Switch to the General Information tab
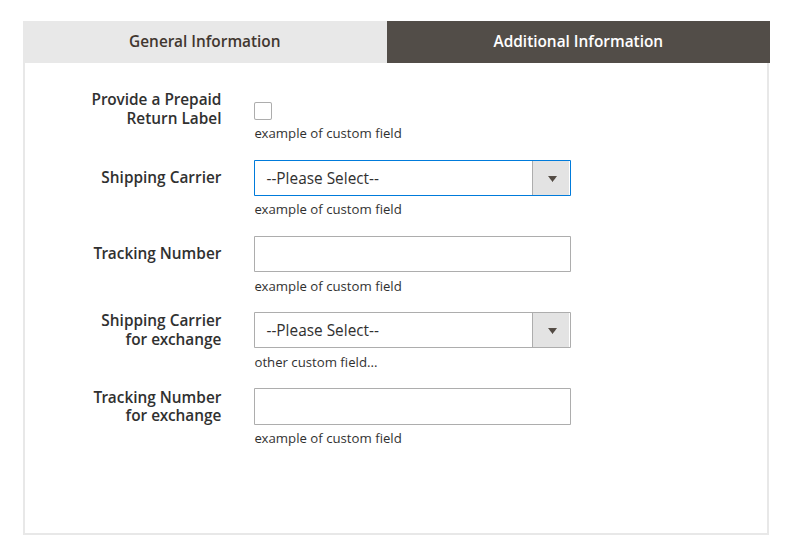Viewport: 791px width, 555px height. coord(204,42)
